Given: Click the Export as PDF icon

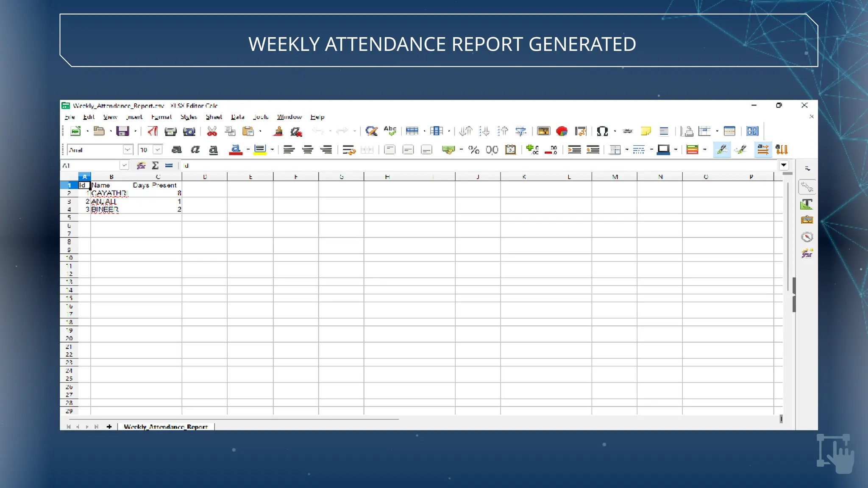Looking at the screenshot, I should pyautogui.click(x=153, y=131).
